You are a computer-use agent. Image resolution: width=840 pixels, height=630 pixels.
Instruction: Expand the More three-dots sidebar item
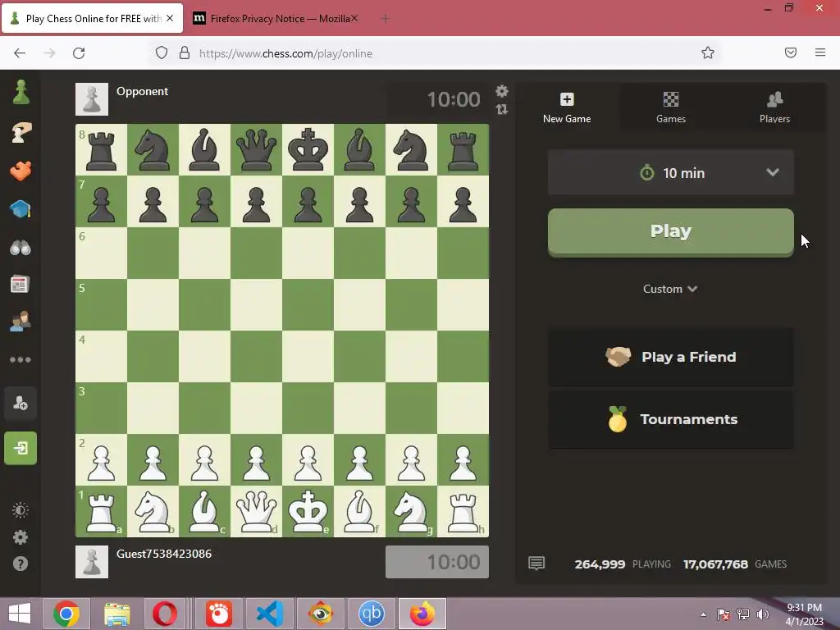21,359
